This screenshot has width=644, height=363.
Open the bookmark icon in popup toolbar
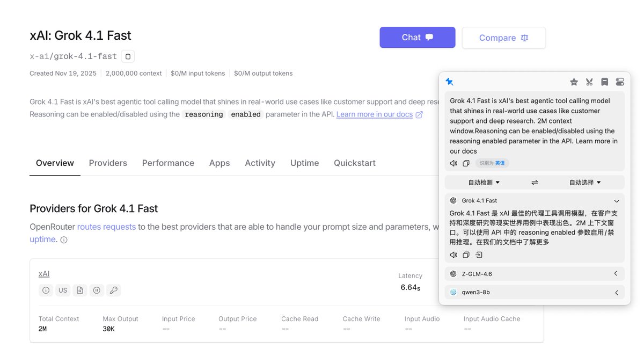tap(605, 82)
